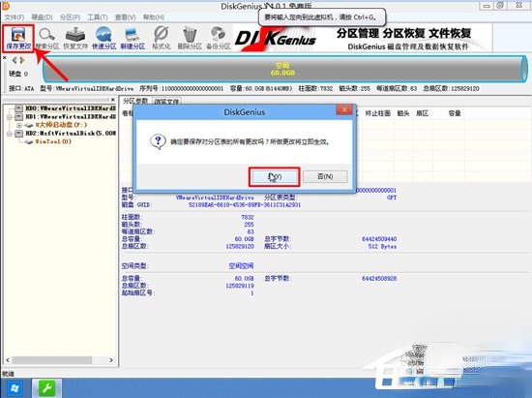
Task: Click the 125829119 total sectors value
Action: 240,286
